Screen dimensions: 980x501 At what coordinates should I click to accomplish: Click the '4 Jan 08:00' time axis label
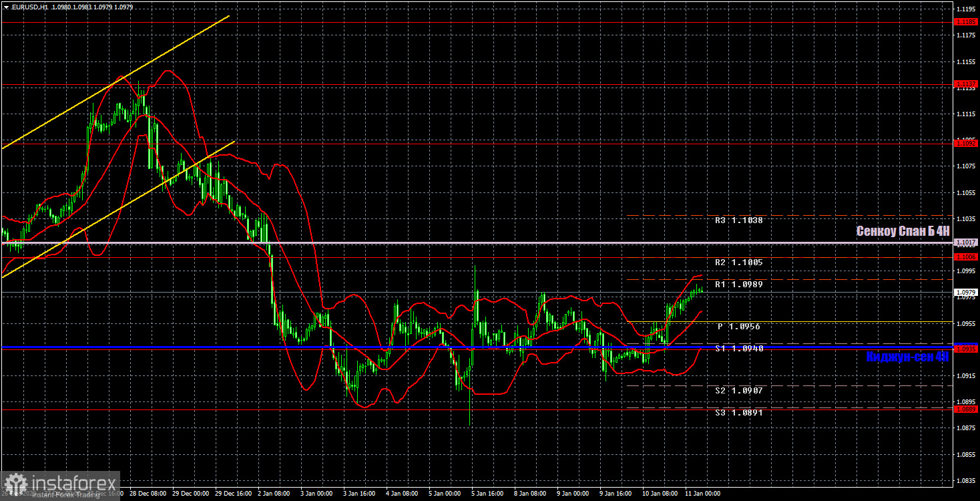click(x=401, y=494)
